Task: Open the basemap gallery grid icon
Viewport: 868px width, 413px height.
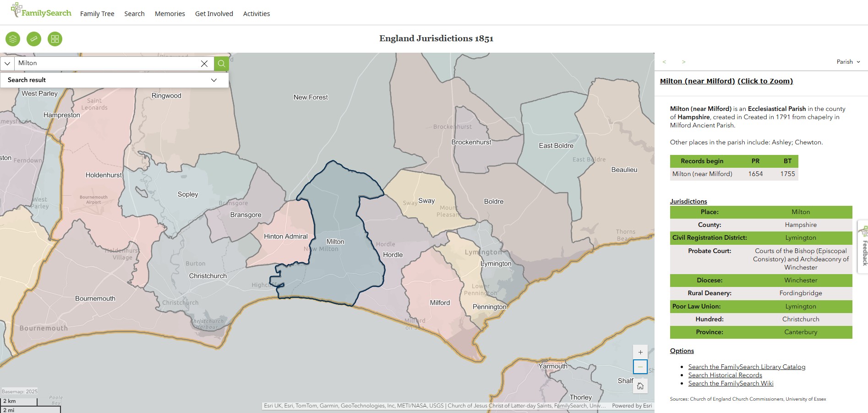Action: click(x=55, y=39)
